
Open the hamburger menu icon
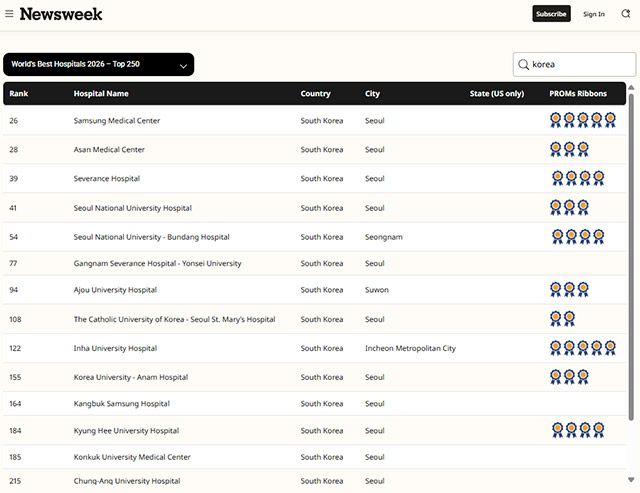pos(10,14)
